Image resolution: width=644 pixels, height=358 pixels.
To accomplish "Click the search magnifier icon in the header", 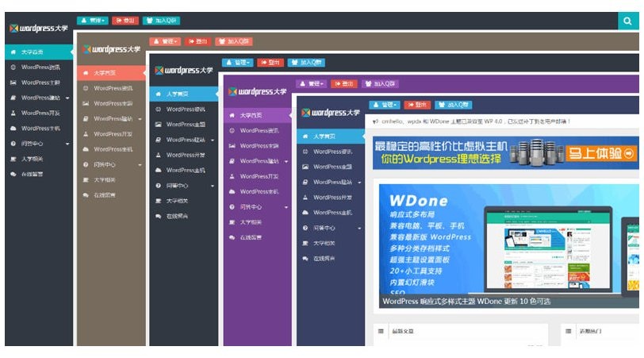I will [x=627, y=21].
